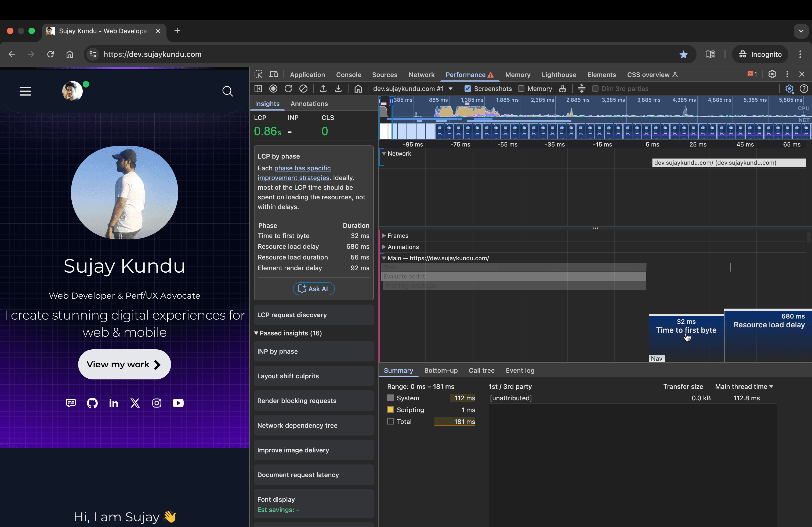Open the capture settings gear
812x527 pixels.
coord(789,89)
